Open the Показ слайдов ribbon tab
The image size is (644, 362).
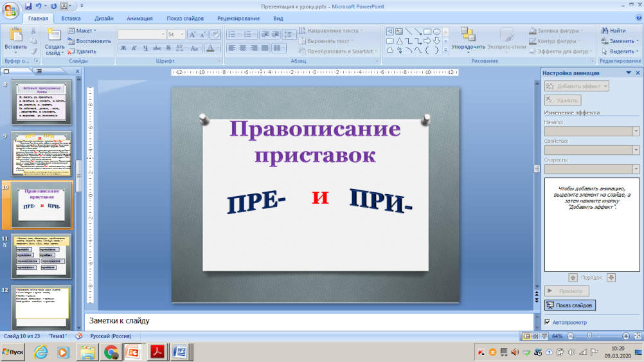click(x=185, y=19)
